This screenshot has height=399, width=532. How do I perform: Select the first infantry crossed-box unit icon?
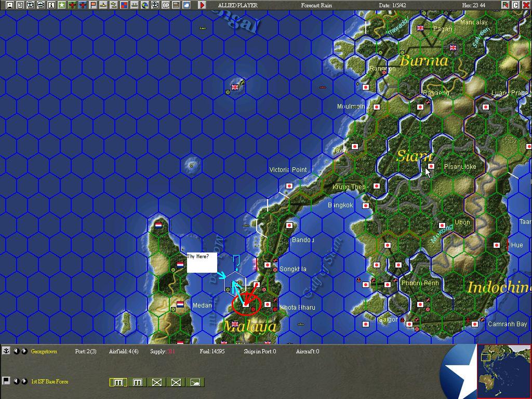tap(157, 382)
